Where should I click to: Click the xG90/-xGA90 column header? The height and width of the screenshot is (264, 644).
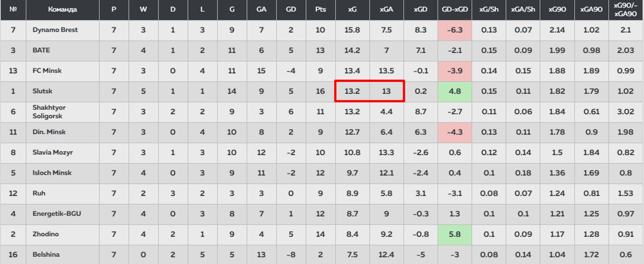click(625, 9)
